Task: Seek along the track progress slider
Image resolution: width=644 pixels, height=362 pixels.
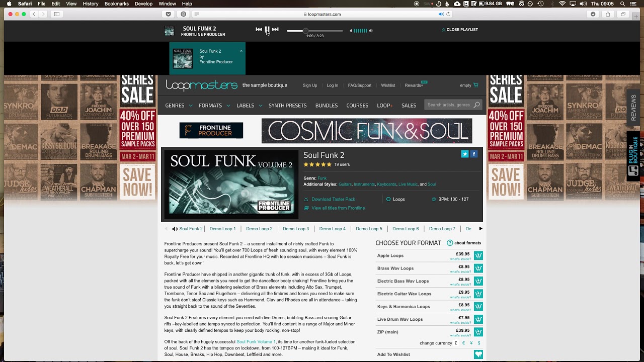Action: (314, 31)
